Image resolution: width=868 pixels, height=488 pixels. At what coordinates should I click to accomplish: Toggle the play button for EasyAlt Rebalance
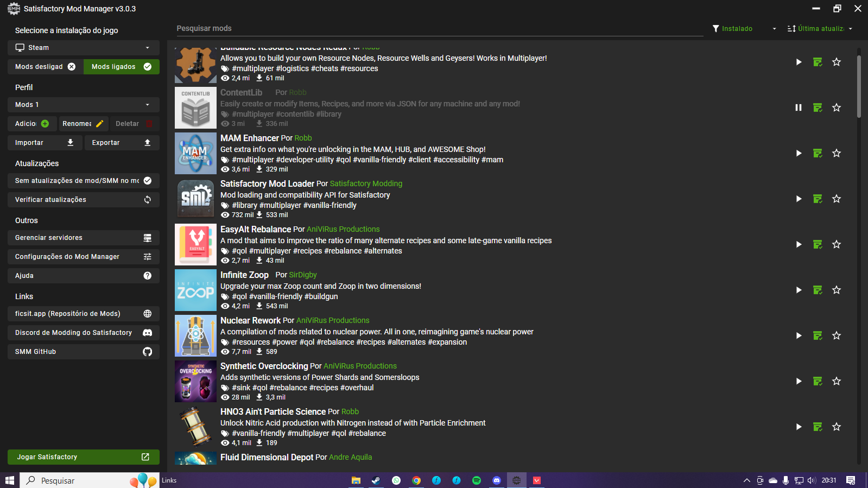pos(799,244)
